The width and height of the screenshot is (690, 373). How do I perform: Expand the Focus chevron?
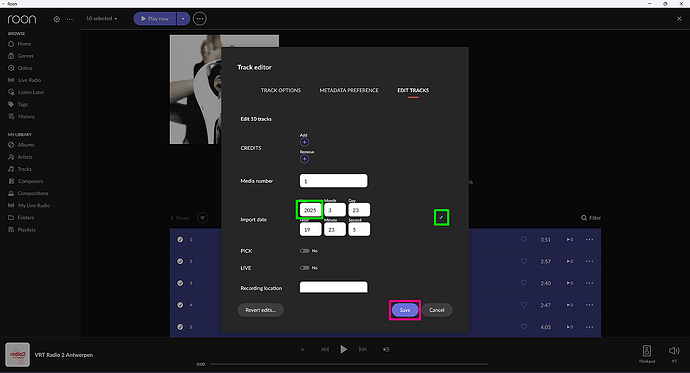[172, 218]
